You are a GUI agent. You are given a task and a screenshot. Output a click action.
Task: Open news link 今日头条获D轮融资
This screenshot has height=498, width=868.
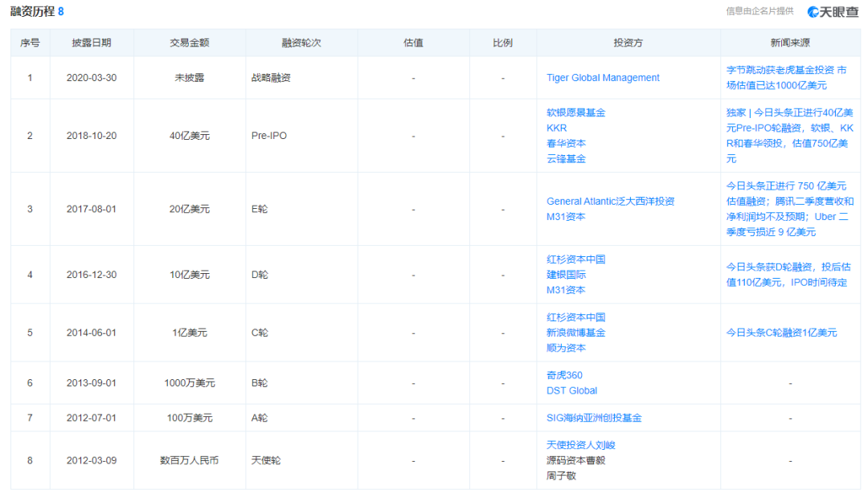point(788,275)
